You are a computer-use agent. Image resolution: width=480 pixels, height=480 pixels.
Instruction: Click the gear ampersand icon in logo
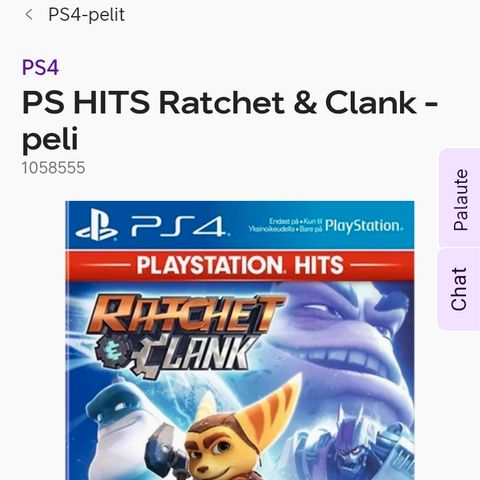click(x=111, y=352)
